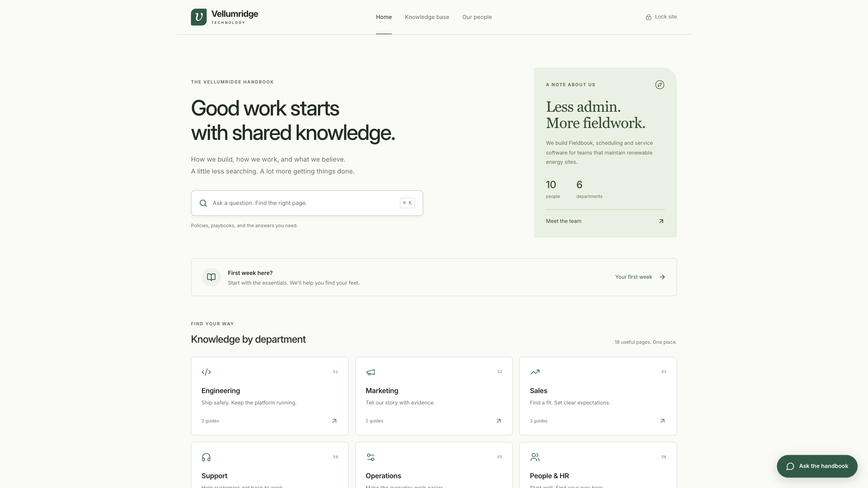The image size is (868, 488).
Task: Open the People & HR department title
Action: click(549, 476)
